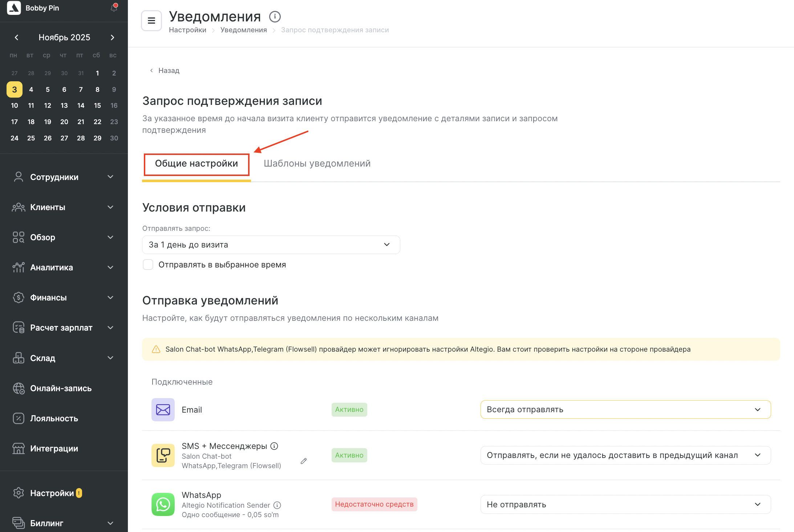Click the pencil edit icon for SMS provider
Screen dimensions: 794x532
[x=304, y=461]
